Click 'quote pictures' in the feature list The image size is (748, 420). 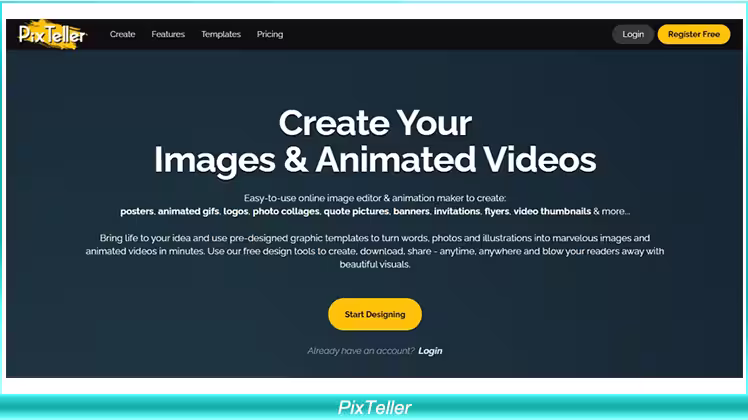356,211
